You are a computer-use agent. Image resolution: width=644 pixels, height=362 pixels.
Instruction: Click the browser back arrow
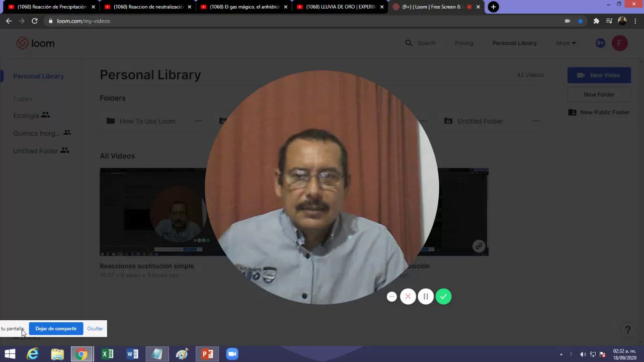click(x=9, y=21)
